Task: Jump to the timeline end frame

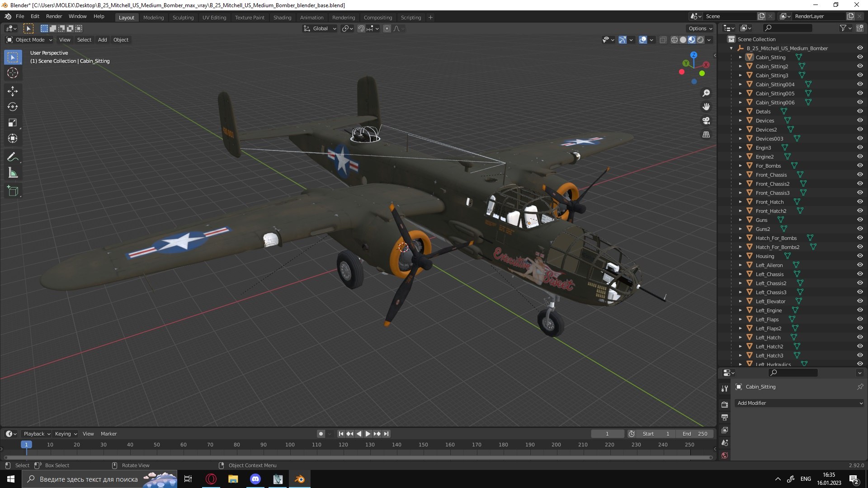Action: (386, 434)
